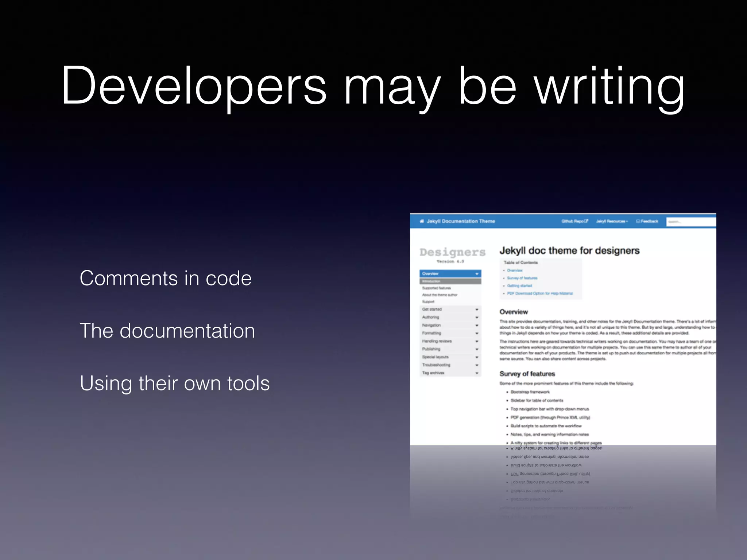Screen dimensions: 747x560
Task: Click the 'Survey of features' section heading
Action: click(x=527, y=374)
